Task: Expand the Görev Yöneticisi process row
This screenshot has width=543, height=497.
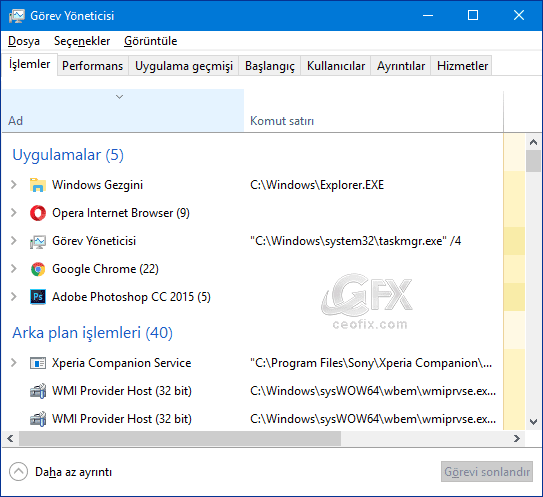Action: coord(14,241)
